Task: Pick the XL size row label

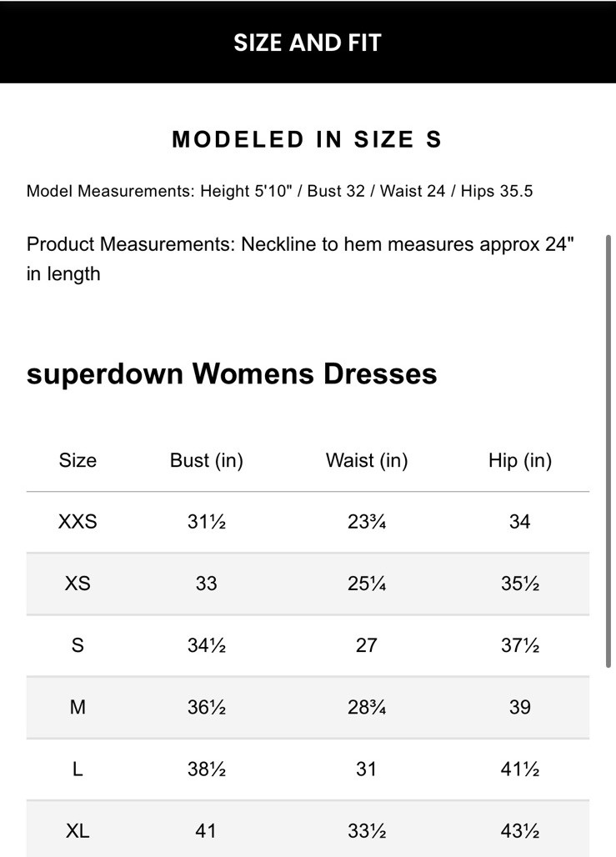Action: [x=78, y=830]
